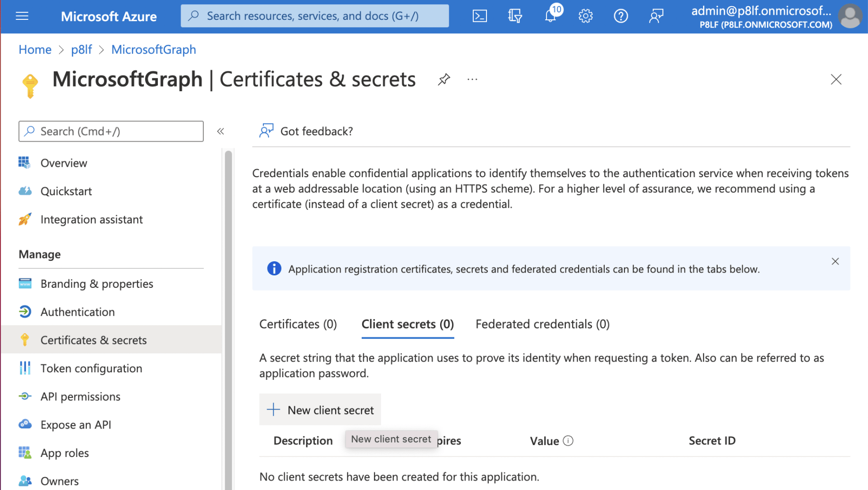The height and width of the screenshot is (490, 868).
Task: Dismiss the blue information banner
Action: coord(835,261)
